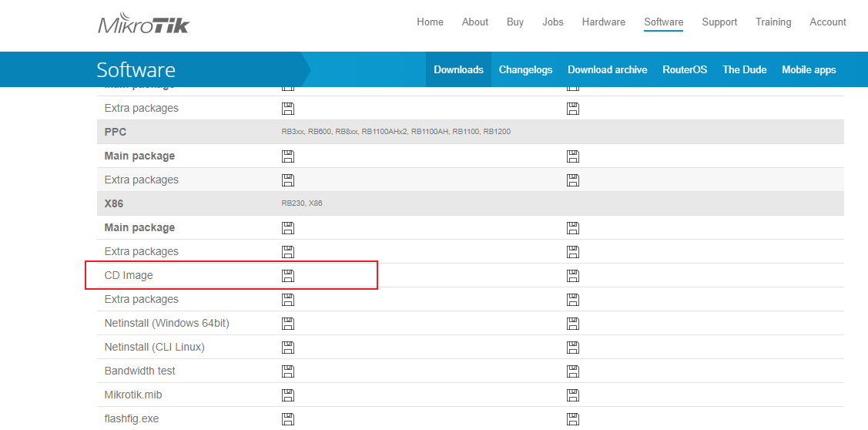Download flashfig.exe from right column
The height and width of the screenshot is (430, 868).
point(573,419)
